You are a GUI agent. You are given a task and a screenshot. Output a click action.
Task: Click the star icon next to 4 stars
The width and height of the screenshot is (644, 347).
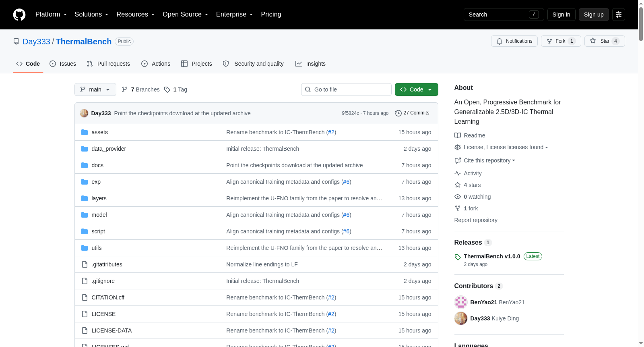pyautogui.click(x=458, y=185)
